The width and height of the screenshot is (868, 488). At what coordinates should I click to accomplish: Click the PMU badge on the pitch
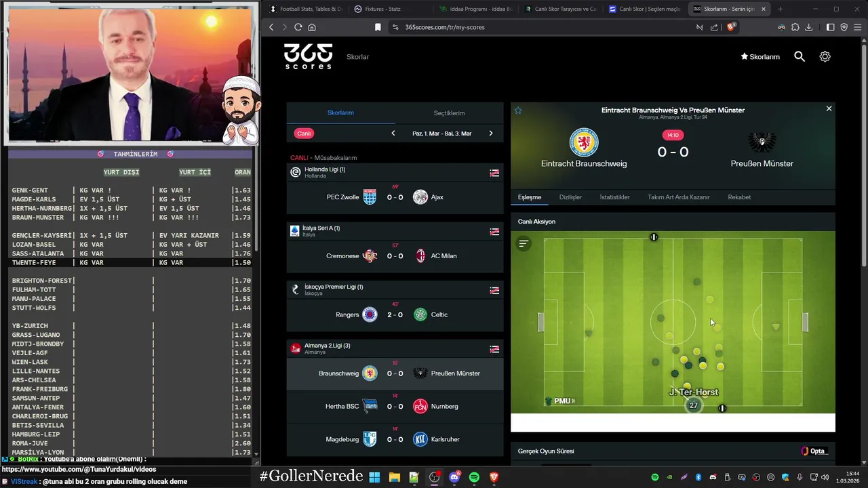(x=560, y=401)
